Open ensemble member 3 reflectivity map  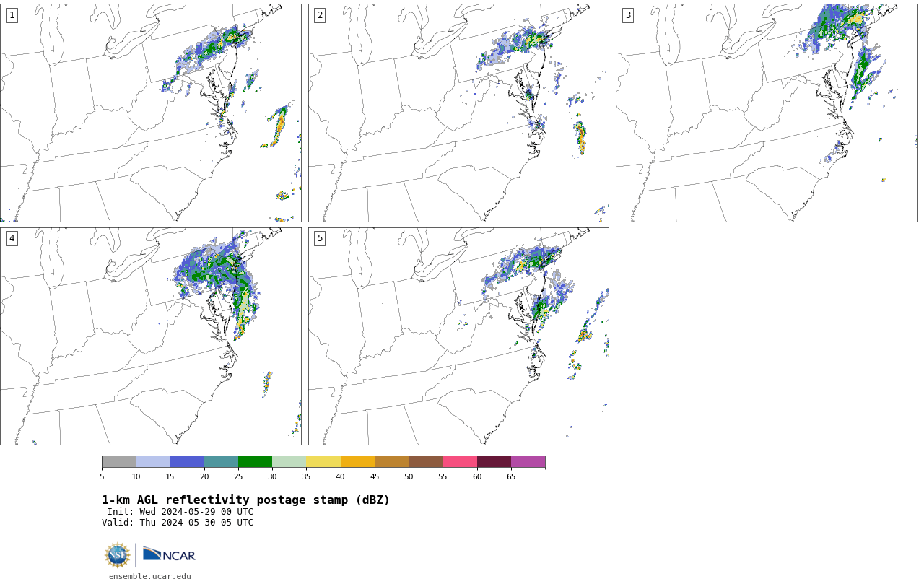pyautogui.click(x=767, y=113)
